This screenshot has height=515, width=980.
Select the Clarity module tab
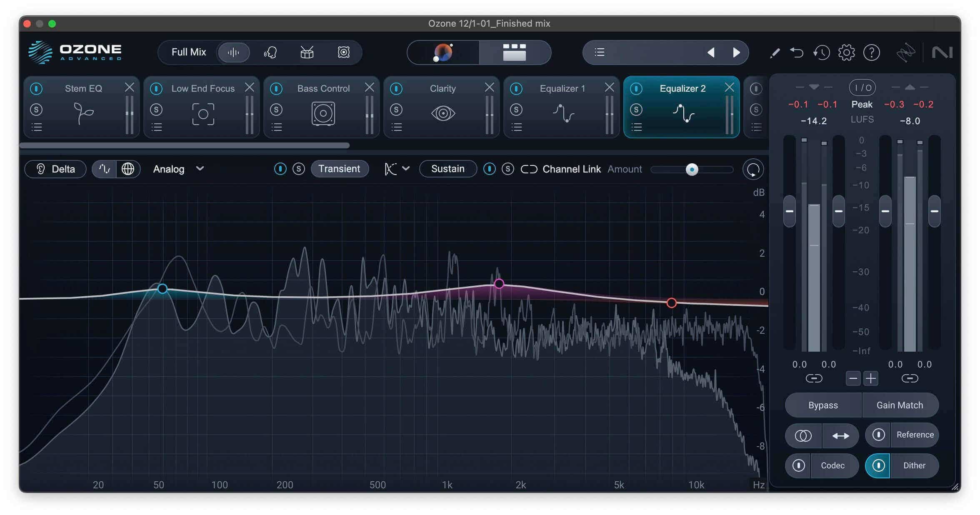441,107
